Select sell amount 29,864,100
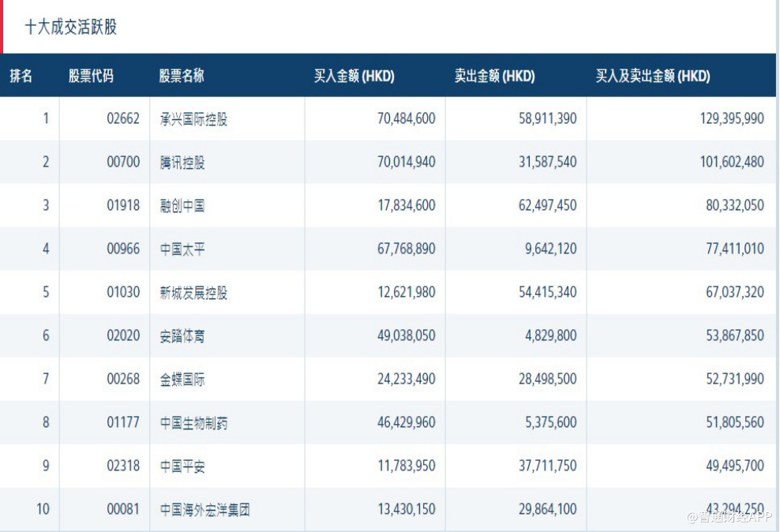The width and height of the screenshot is (780, 532). click(x=548, y=509)
